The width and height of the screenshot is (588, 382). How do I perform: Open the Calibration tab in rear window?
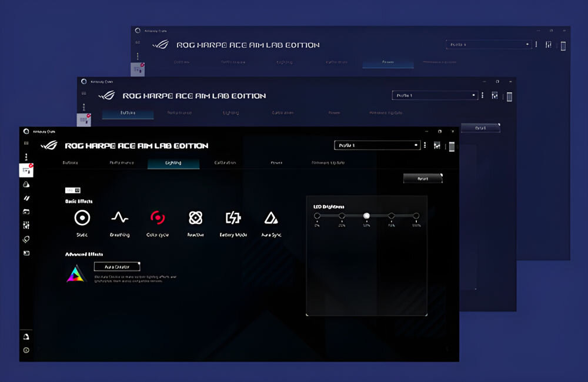(336, 62)
